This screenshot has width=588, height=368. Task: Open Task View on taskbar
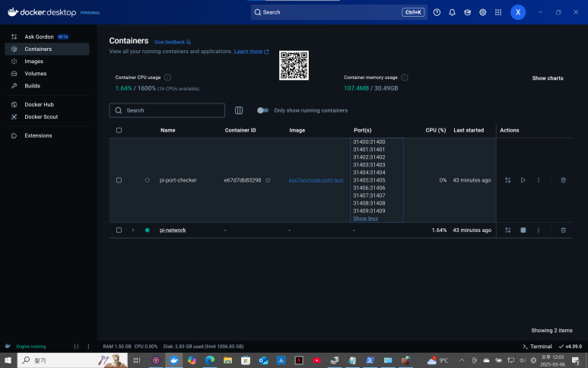137,360
